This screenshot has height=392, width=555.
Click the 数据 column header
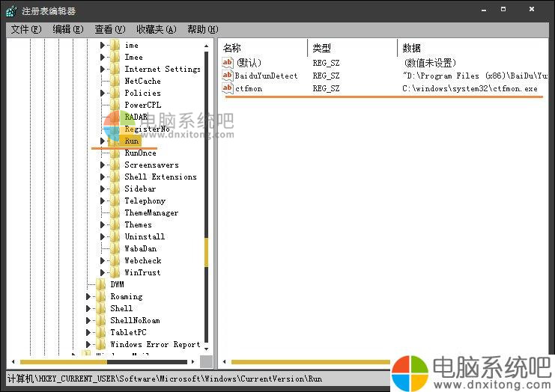pos(412,48)
